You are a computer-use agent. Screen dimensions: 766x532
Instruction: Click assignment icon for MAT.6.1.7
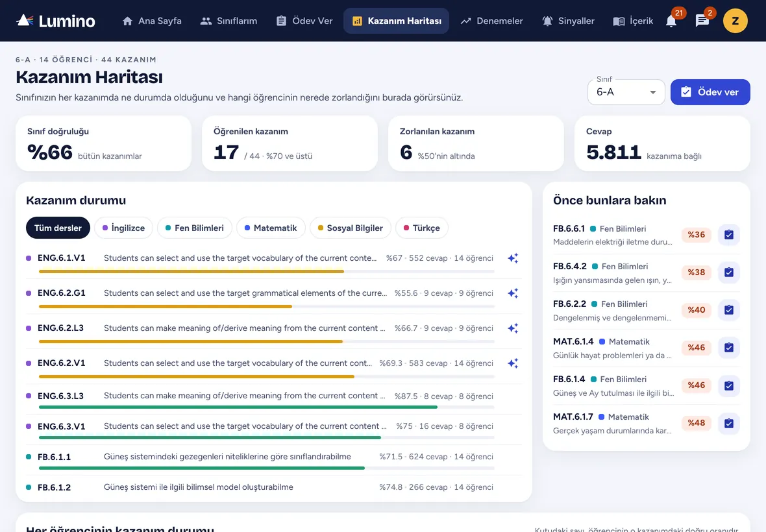click(x=728, y=423)
